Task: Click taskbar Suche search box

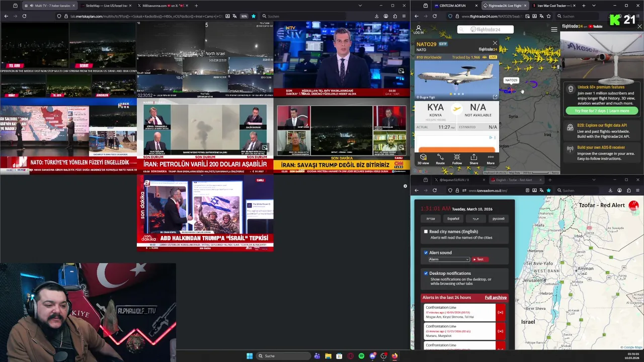Action: (283, 356)
